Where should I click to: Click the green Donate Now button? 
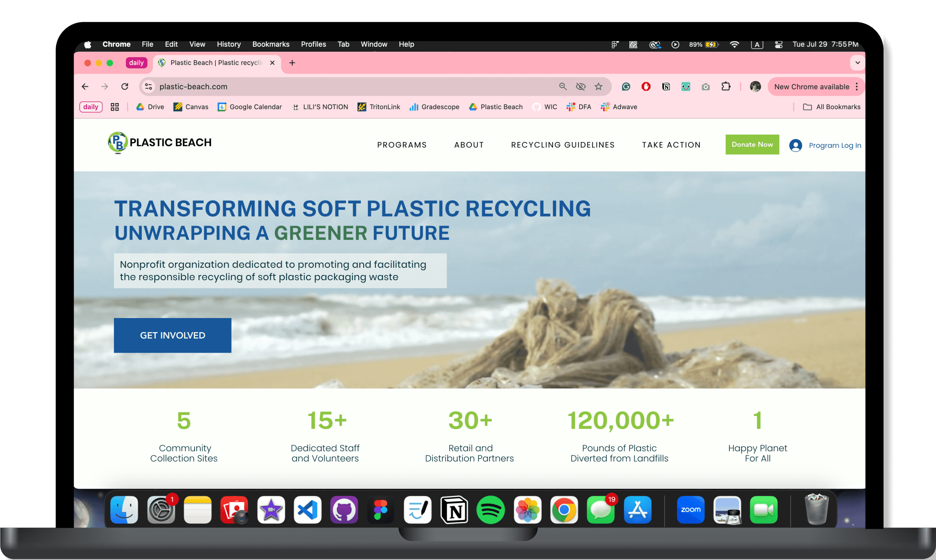[752, 145]
